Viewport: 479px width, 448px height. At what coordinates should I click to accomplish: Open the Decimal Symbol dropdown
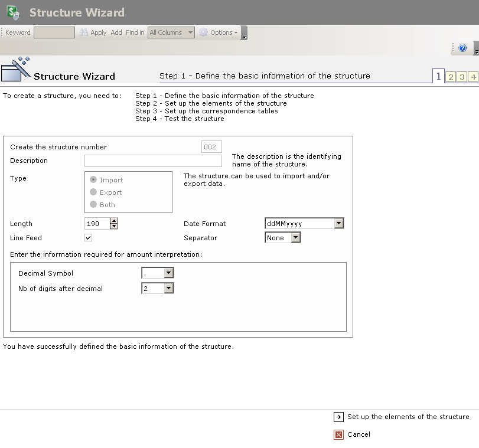(x=169, y=273)
